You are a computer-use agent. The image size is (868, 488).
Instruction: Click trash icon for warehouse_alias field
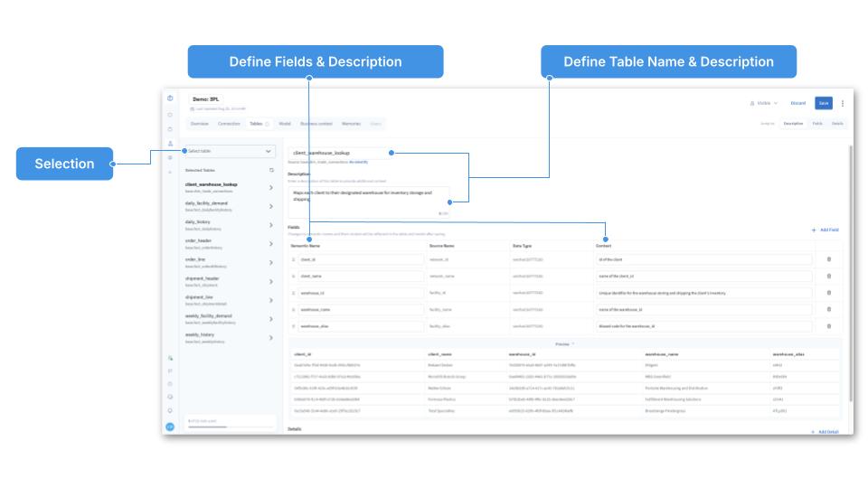829,325
